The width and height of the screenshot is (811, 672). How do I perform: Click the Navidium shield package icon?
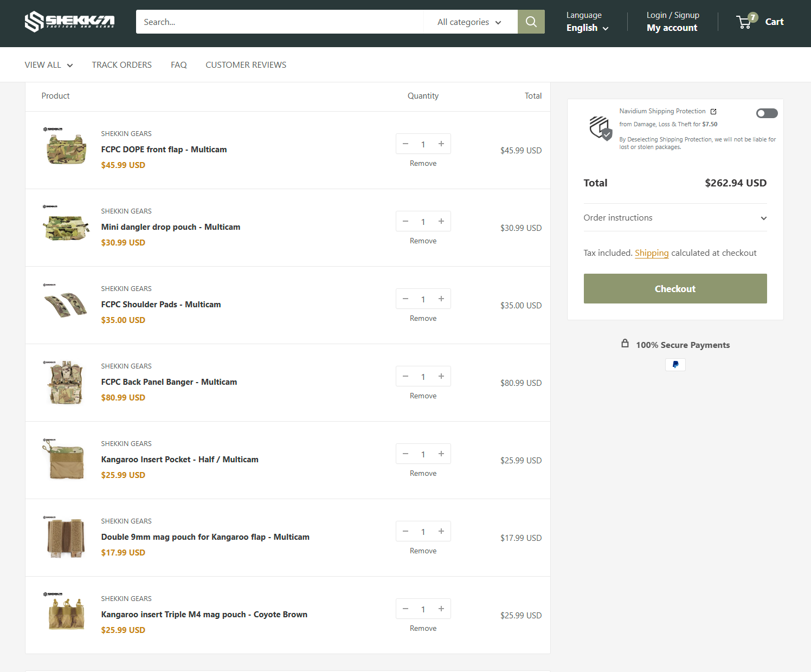point(601,128)
